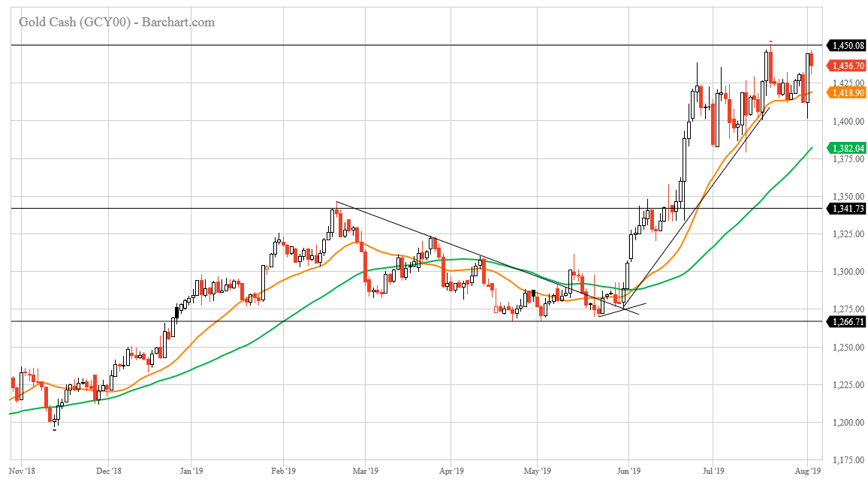Screen dimensions: 868x488
Task: Click the 1,400.00 price axis label
Action: 848,121
